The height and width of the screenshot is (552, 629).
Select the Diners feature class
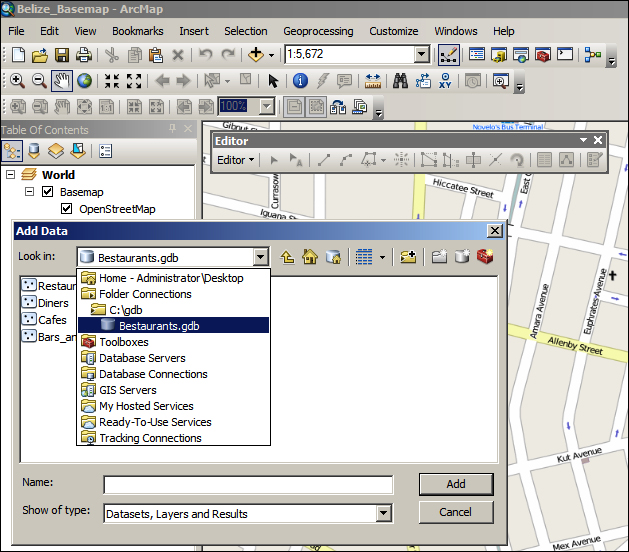tap(45, 303)
